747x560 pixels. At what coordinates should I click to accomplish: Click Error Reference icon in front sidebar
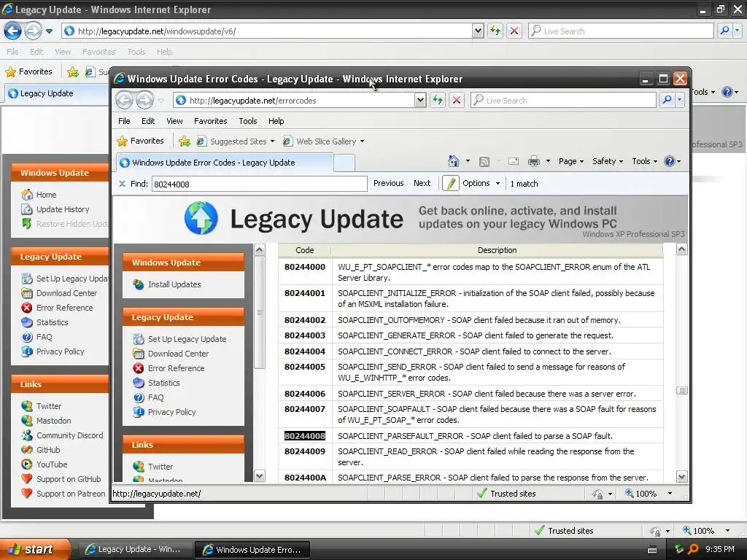click(x=139, y=368)
